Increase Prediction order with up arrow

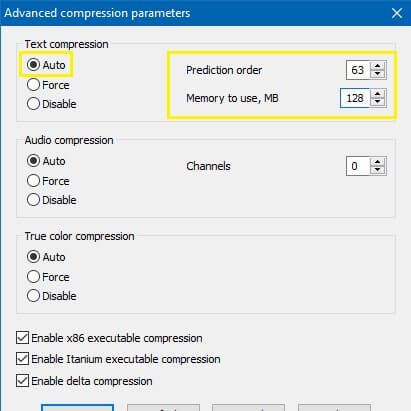point(377,66)
